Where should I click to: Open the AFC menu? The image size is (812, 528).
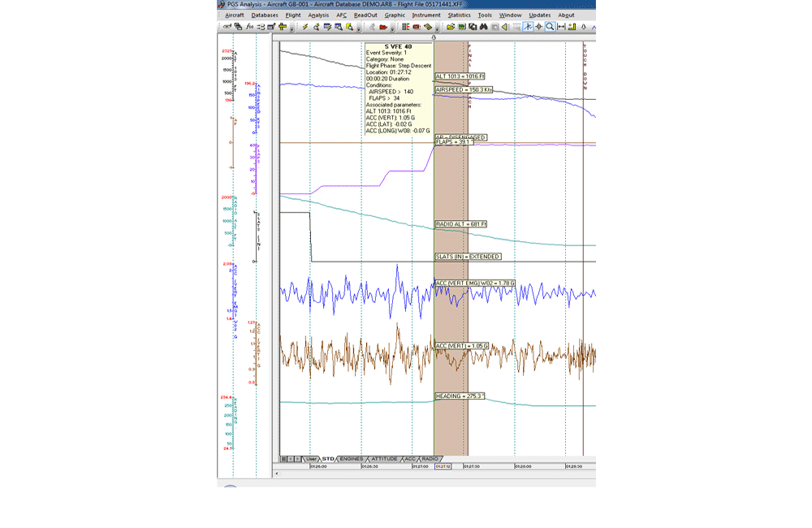coord(341,15)
